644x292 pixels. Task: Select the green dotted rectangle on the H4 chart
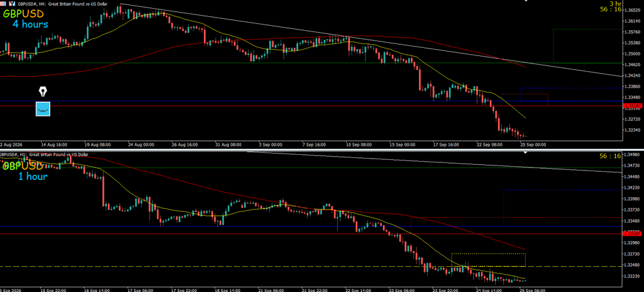point(587,46)
